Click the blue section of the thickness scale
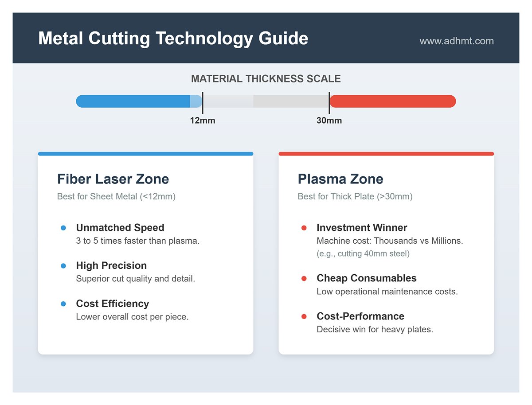Viewport: 532px width, 405px height. point(133,101)
